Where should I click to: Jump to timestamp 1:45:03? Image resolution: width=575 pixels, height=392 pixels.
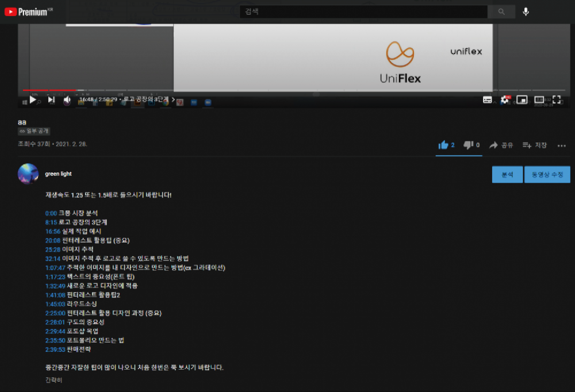[x=55, y=305]
